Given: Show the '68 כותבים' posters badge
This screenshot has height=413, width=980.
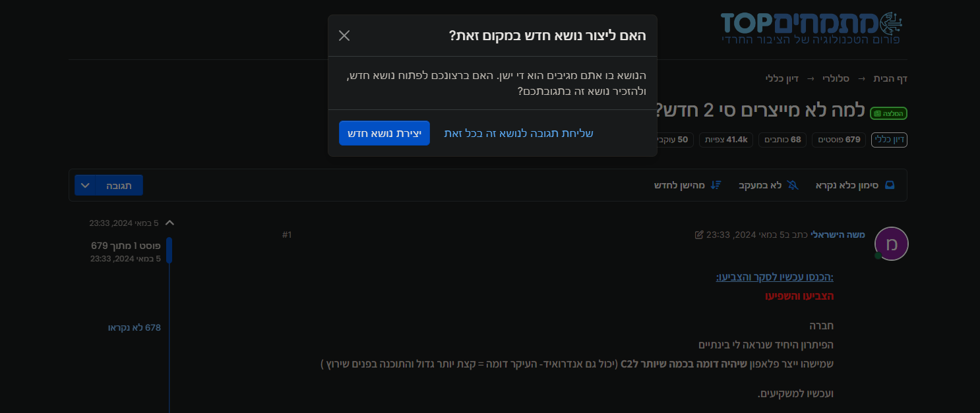Looking at the screenshot, I should click(782, 140).
